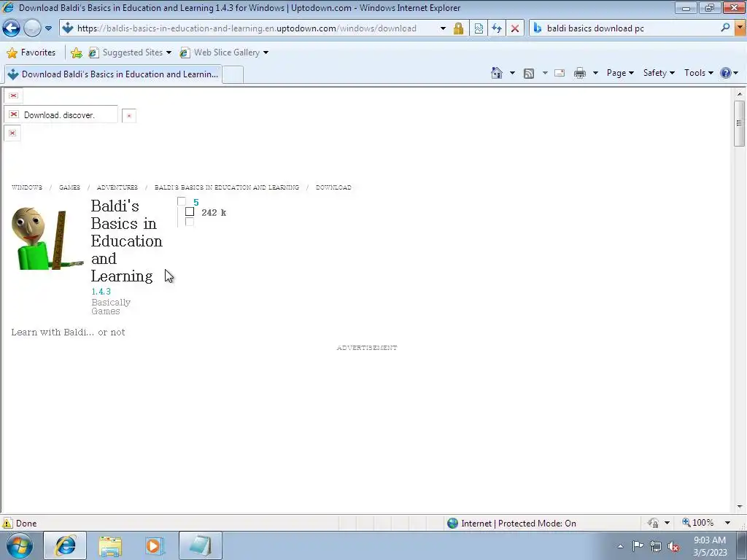747x560 pixels.
Task: Open the Page menu
Action: pyautogui.click(x=620, y=73)
